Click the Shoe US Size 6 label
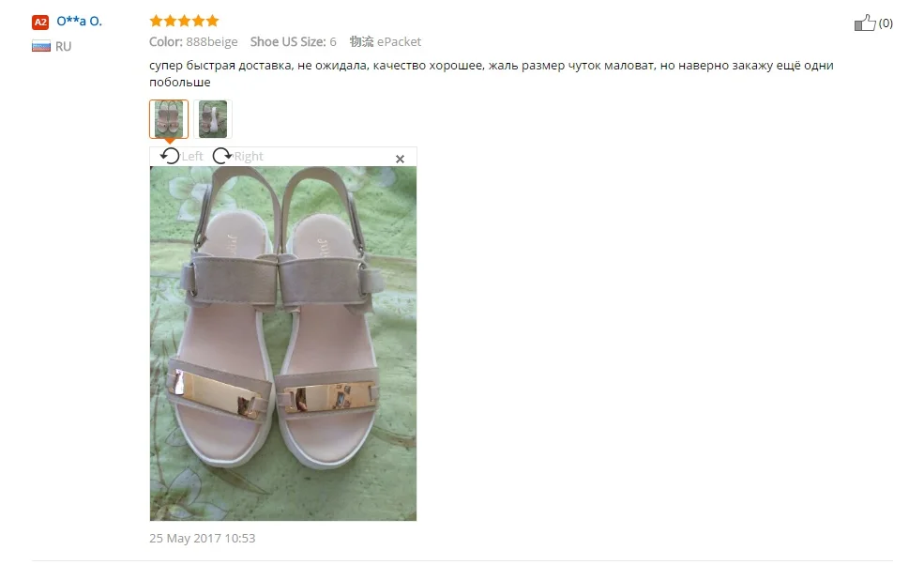924x565 pixels. [293, 41]
